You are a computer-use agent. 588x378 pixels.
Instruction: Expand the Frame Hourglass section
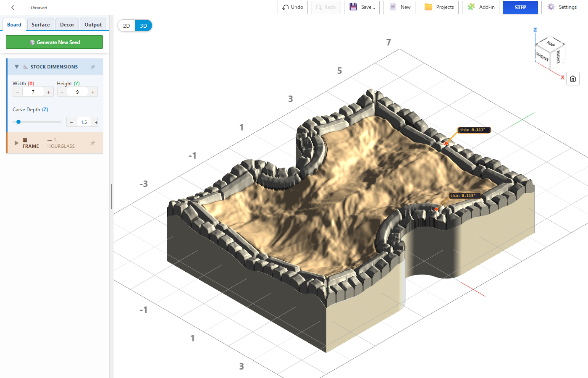(17, 143)
